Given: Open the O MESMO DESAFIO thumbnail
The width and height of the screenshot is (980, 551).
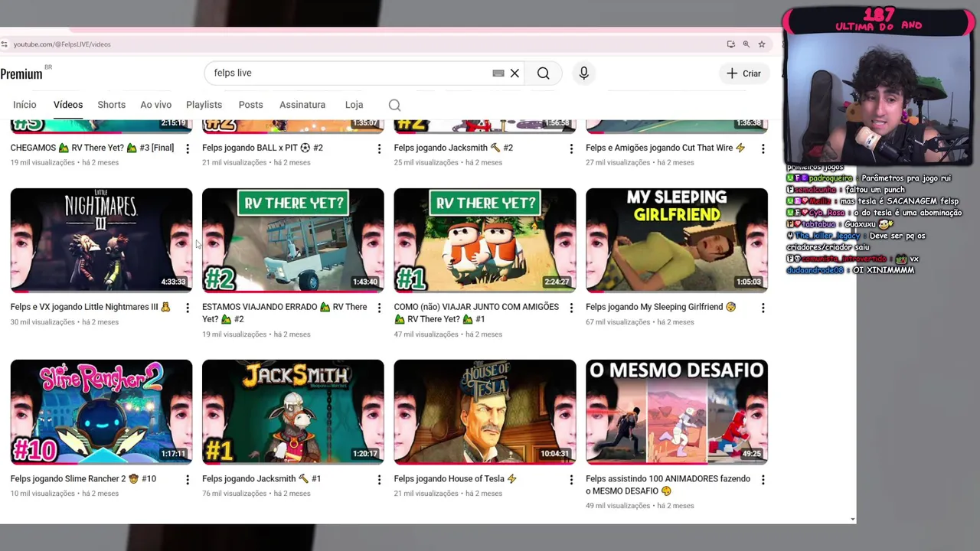Looking at the screenshot, I should (x=677, y=412).
